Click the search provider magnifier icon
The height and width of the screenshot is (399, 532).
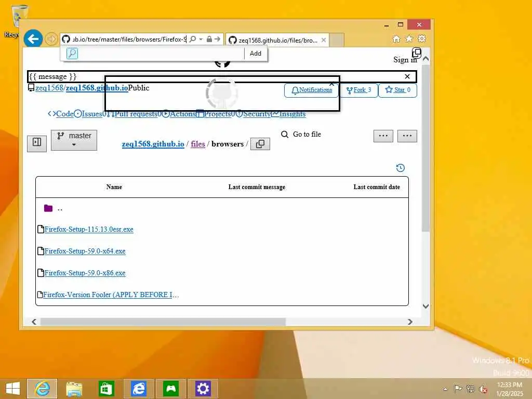72,54
